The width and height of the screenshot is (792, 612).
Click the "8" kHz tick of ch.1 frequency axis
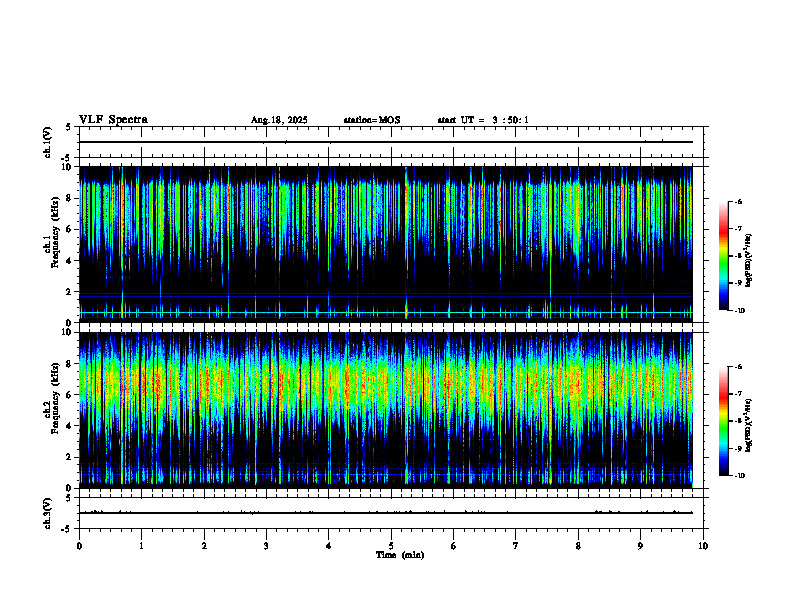(x=69, y=198)
